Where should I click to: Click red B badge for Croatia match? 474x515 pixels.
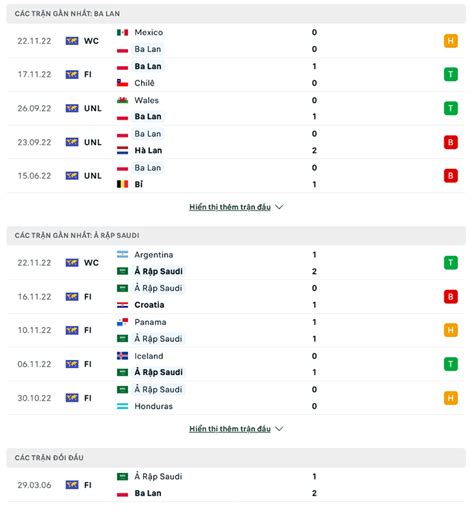coord(450,297)
